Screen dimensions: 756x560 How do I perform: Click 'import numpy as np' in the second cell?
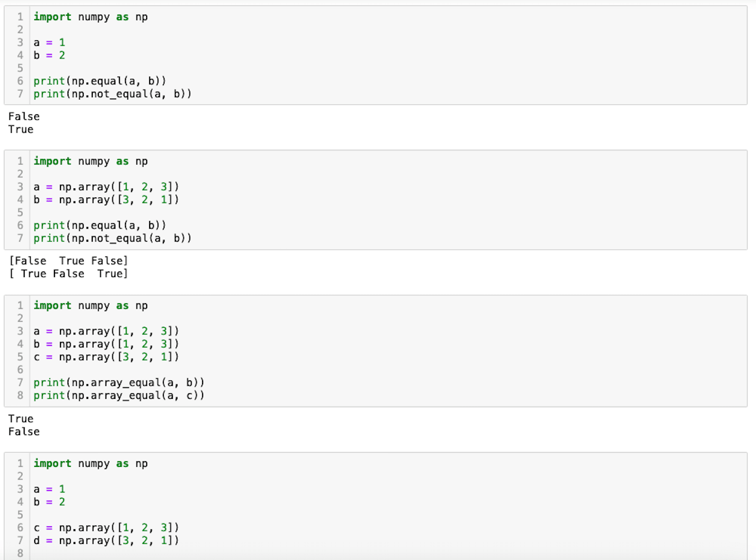click(x=91, y=161)
